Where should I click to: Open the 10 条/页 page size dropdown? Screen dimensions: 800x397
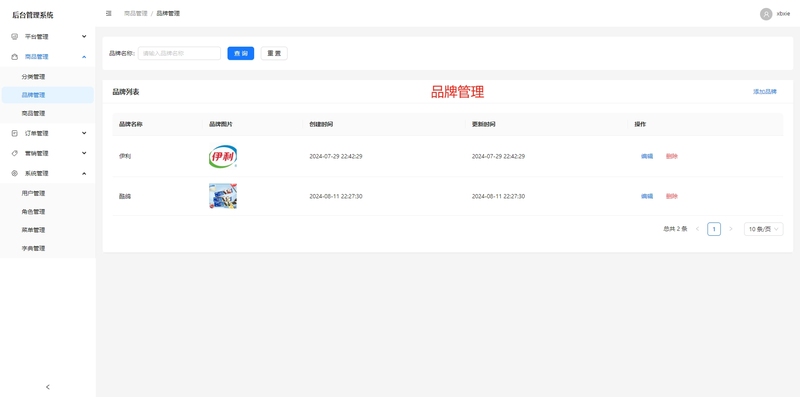(x=763, y=229)
